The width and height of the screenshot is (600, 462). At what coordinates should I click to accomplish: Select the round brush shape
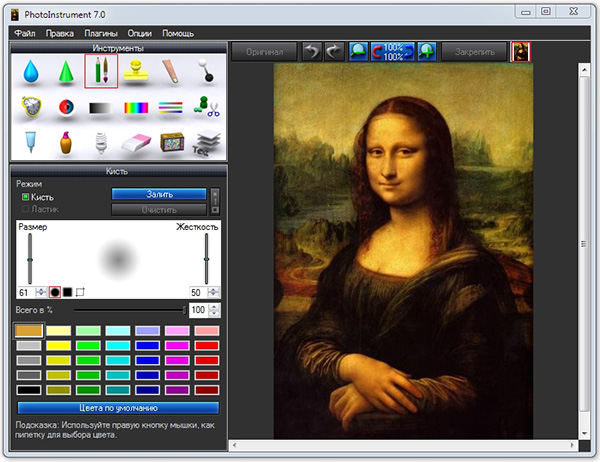(x=54, y=292)
